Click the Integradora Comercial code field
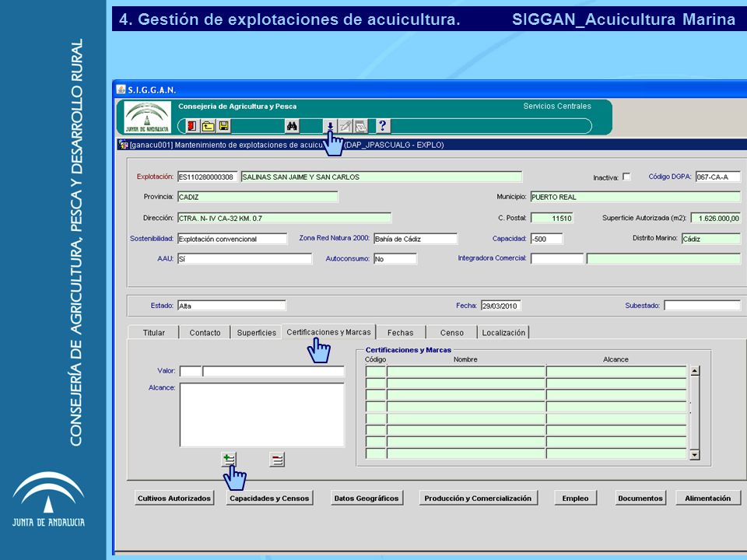Image resolution: width=747 pixels, height=560 pixels. point(557,258)
